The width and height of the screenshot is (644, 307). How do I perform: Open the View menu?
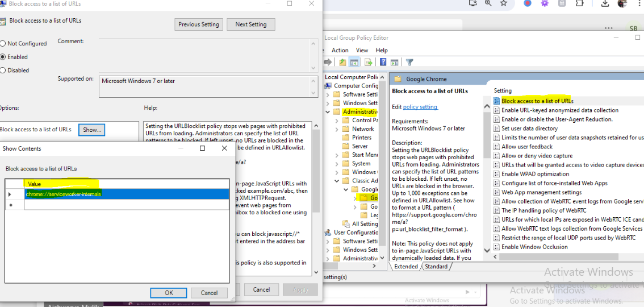(362, 50)
